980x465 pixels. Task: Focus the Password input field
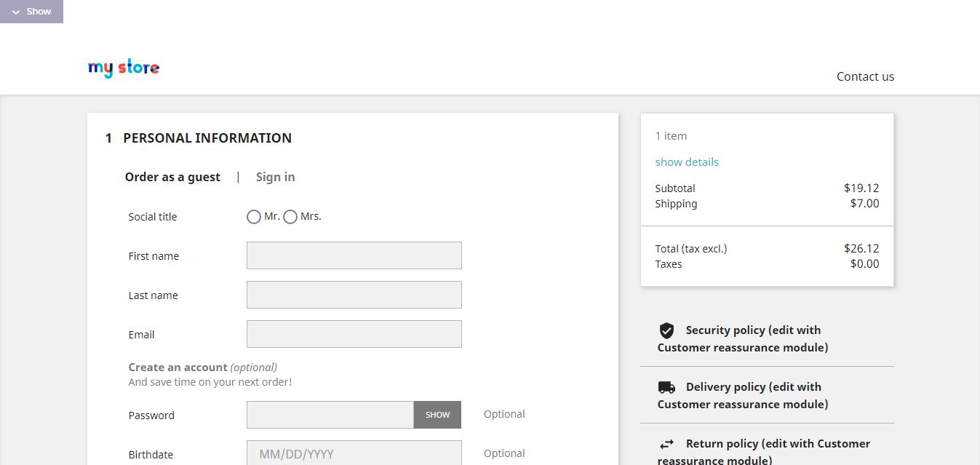coord(330,415)
